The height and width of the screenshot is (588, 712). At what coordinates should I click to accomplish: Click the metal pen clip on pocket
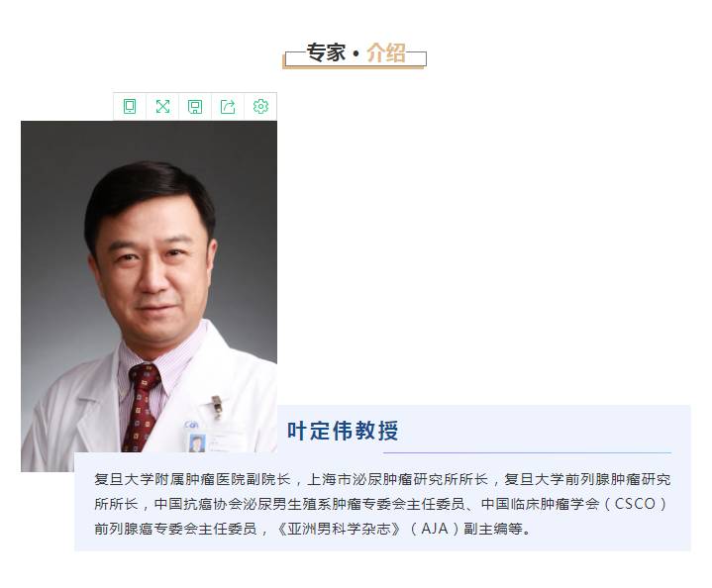[x=217, y=406]
